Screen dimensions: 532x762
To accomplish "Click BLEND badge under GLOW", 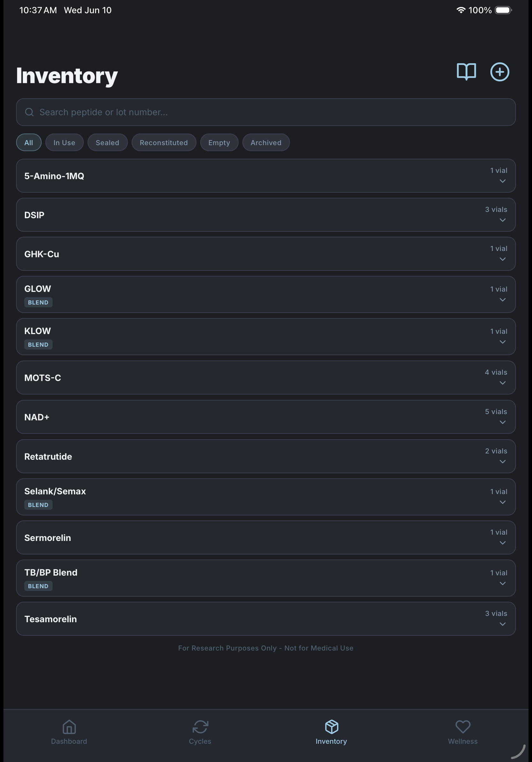I will 38,303.
